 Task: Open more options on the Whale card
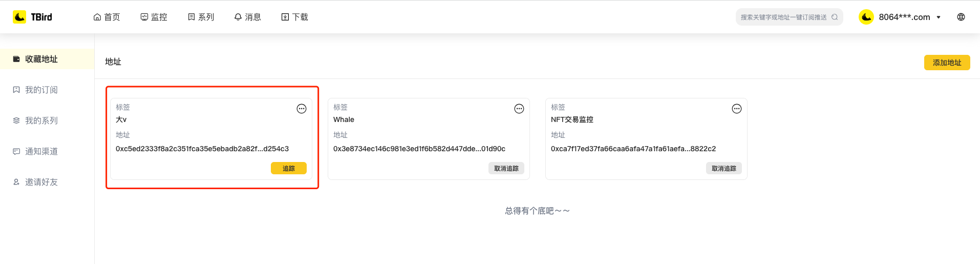coord(519,109)
